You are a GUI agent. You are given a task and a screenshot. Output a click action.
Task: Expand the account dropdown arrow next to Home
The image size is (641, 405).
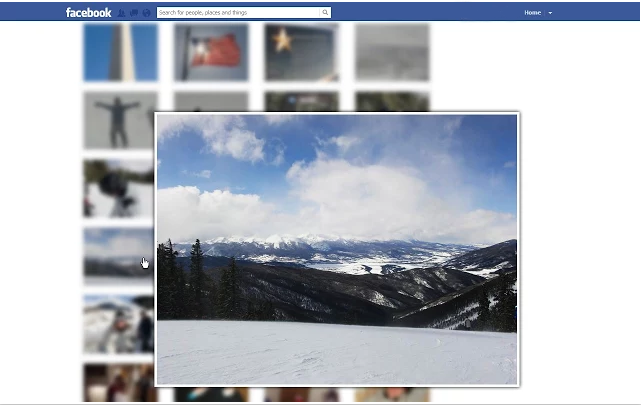pos(550,13)
